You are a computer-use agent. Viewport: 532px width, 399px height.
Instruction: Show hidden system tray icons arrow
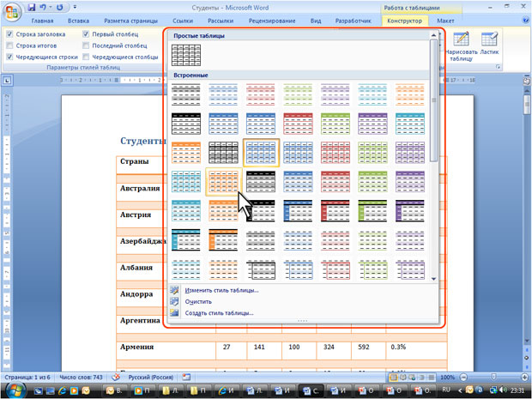pos(460,390)
